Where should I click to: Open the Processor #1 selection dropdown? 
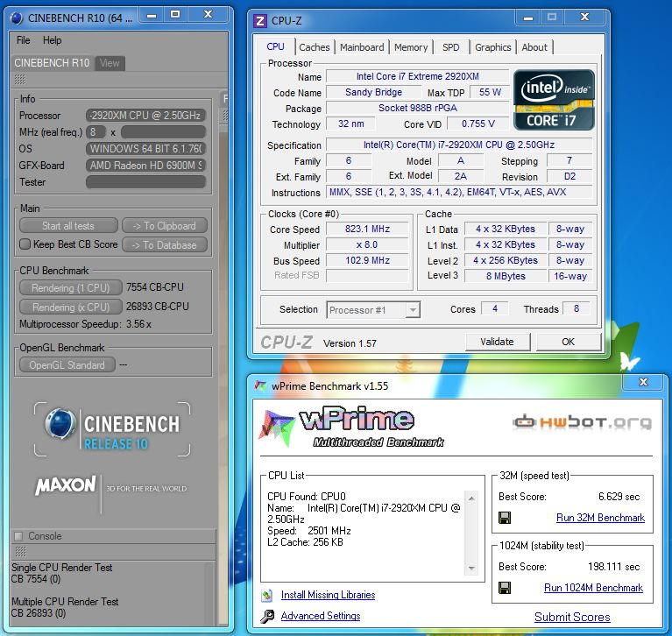coord(373,310)
